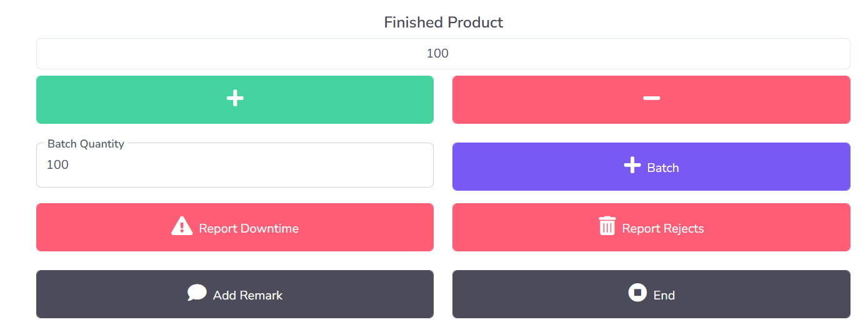The image size is (868, 327).
Task: Click the plus icon beside Batch label
Action: click(632, 166)
